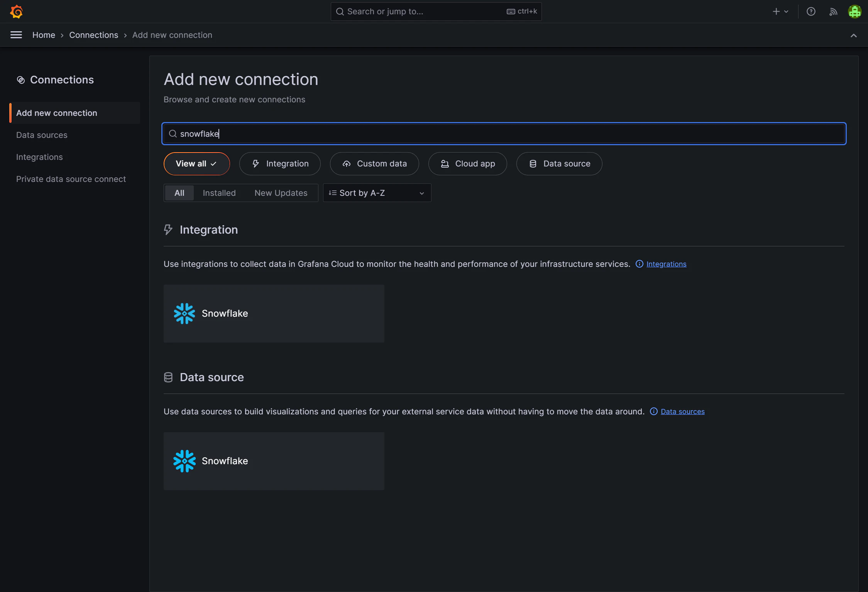Click the Grafana logo icon
868x592 pixels.
[x=16, y=12]
